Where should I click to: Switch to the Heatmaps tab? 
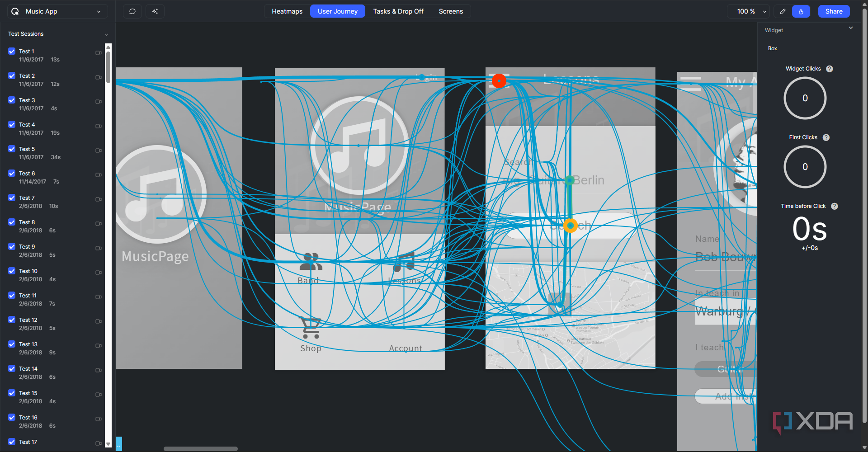tap(287, 11)
